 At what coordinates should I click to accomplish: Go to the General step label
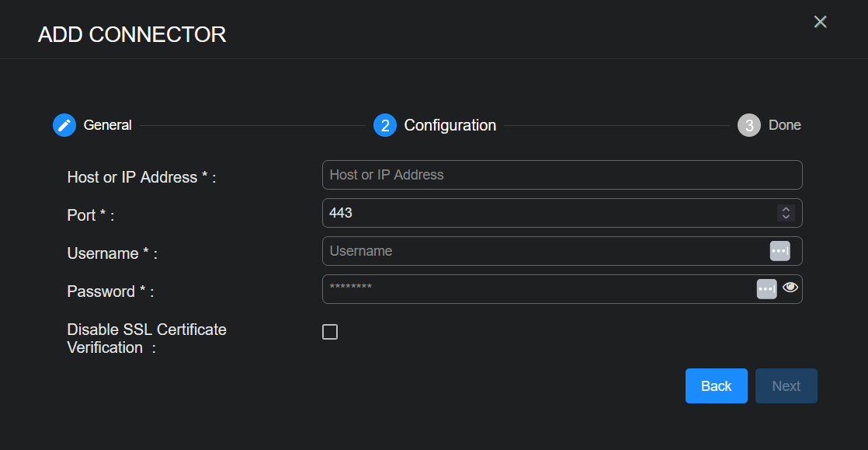[x=108, y=125]
